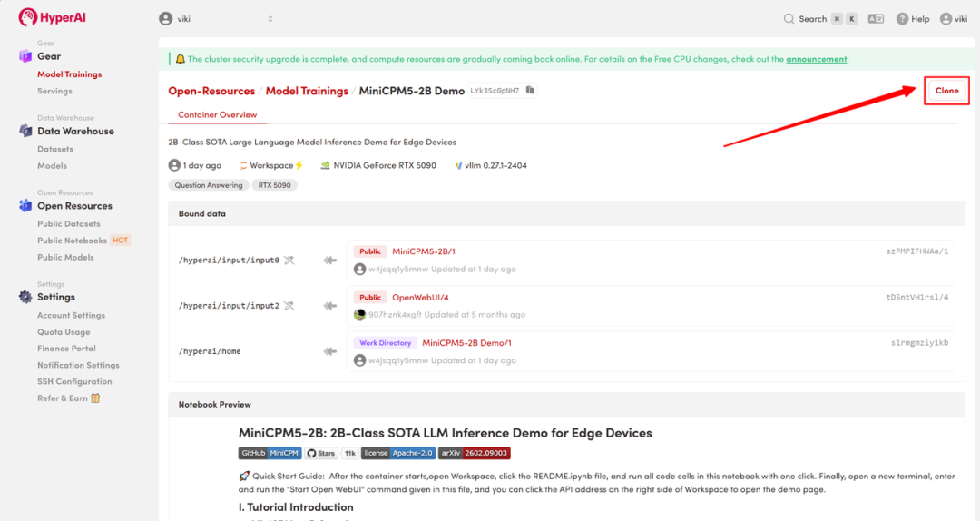Go to Models in sidebar
The height and width of the screenshot is (521, 980).
click(x=52, y=166)
